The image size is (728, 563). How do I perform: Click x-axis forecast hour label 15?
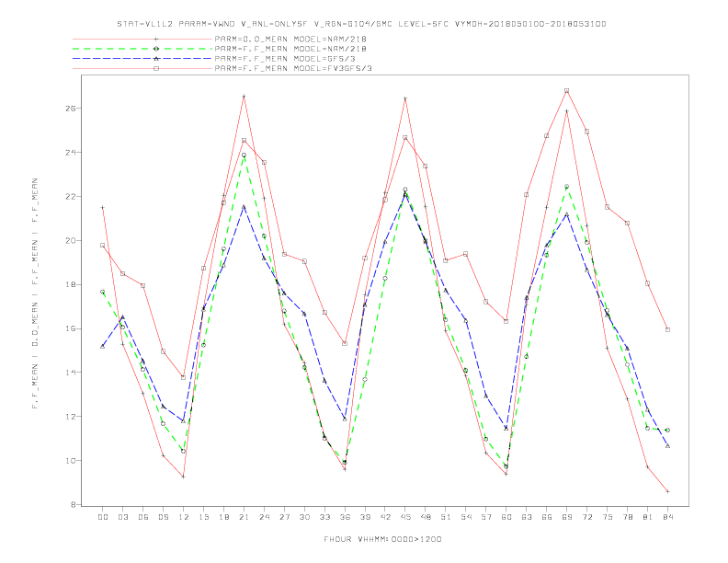coord(203,517)
